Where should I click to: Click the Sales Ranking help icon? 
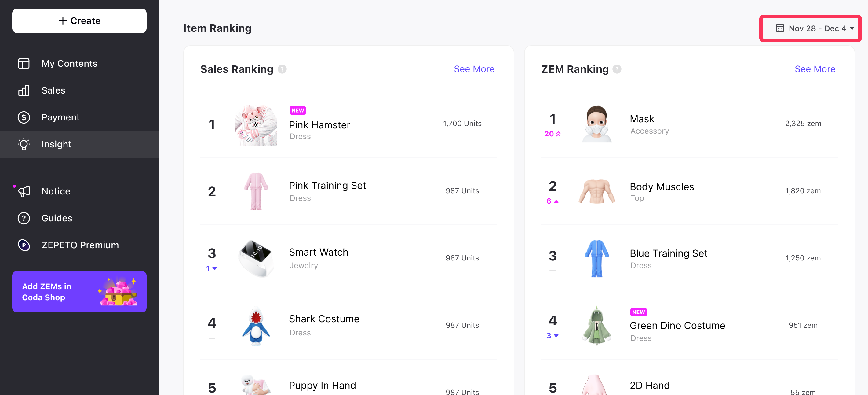(282, 69)
